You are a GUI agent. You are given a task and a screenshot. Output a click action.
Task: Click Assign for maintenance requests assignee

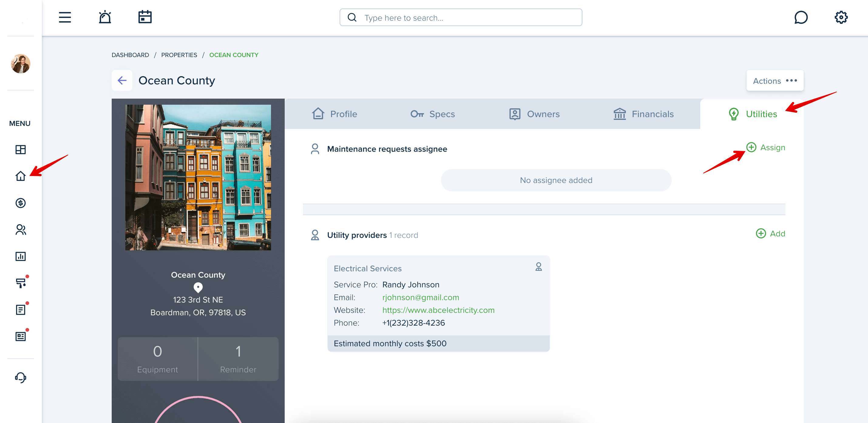765,147
